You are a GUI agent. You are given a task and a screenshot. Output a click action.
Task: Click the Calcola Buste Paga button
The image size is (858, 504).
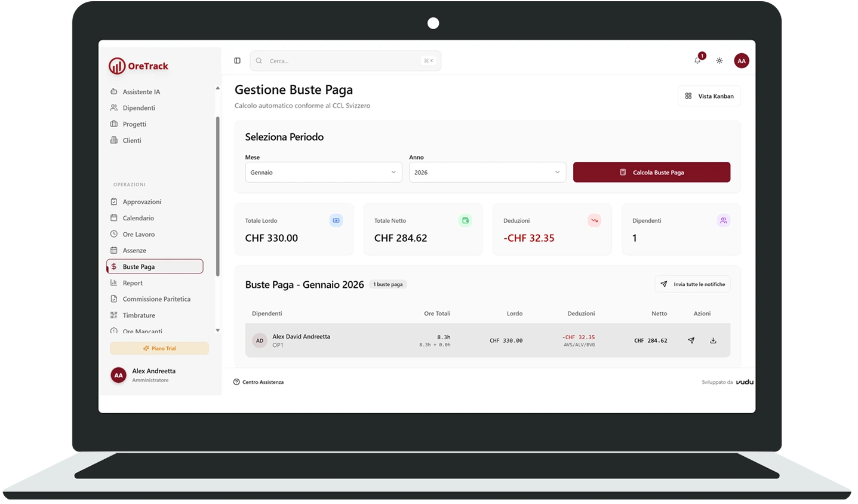651,172
